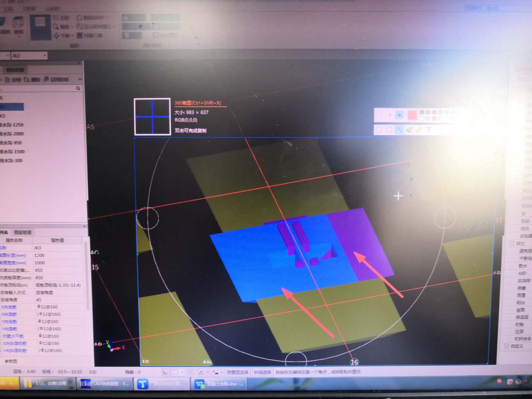Image resolution: width=532 pixels, height=399 pixels.
Task: Click the search magnifier in component list
Action: (78, 88)
